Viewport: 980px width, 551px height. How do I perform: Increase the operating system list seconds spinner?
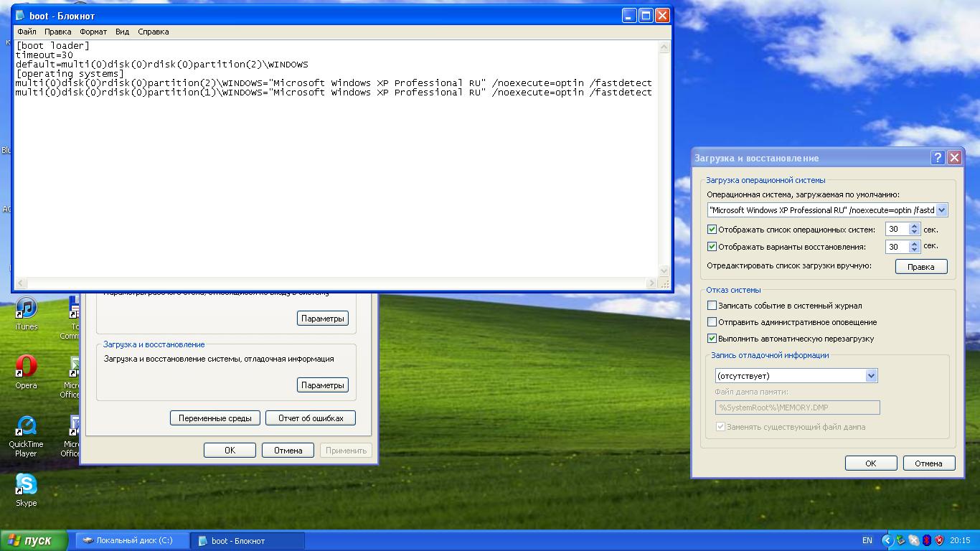(914, 227)
